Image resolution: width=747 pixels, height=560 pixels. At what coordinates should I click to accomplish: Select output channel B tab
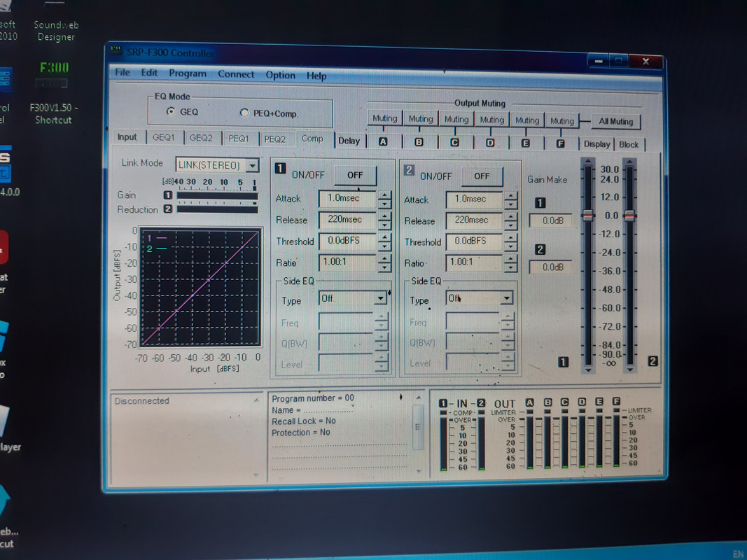click(x=419, y=142)
